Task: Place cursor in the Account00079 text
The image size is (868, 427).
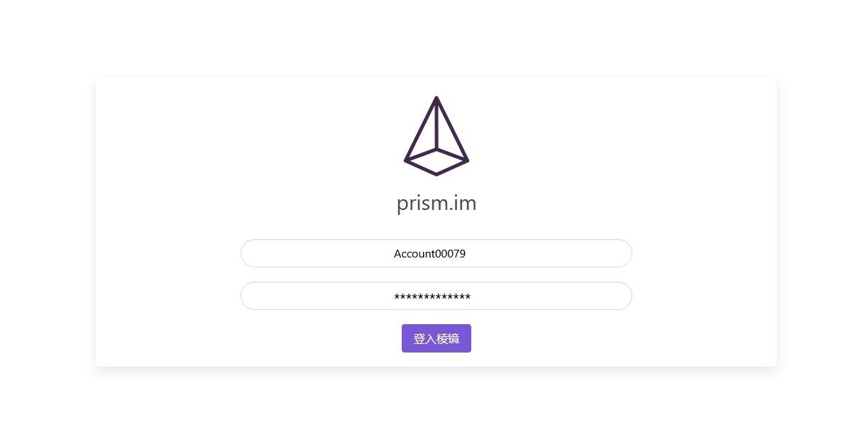Action: 430,253
